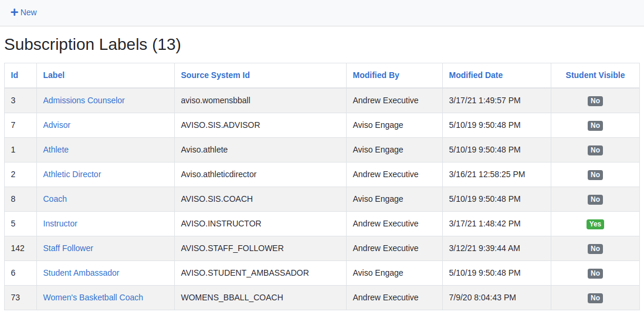The height and width of the screenshot is (315, 644).
Task: Sort by Modified Date column header
Action: pyautogui.click(x=476, y=75)
